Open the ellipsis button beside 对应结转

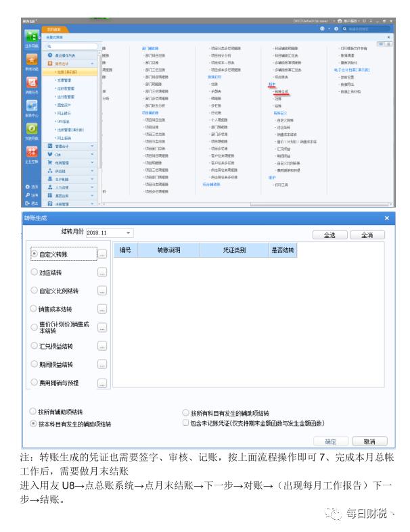pos(102,272)
